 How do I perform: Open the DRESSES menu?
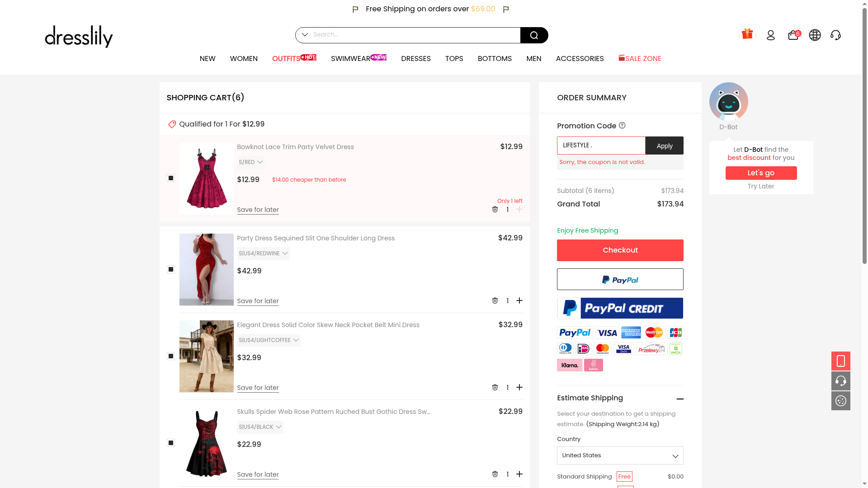pos(415,59)
